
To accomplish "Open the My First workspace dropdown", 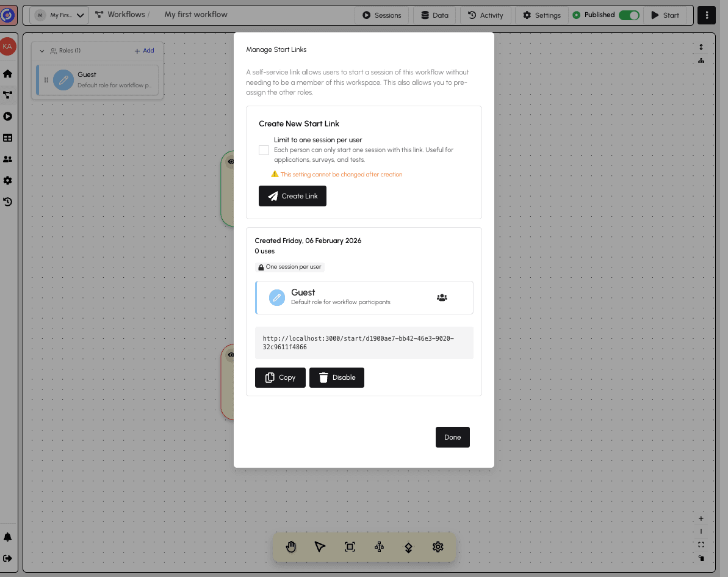I will coord(59,15).
